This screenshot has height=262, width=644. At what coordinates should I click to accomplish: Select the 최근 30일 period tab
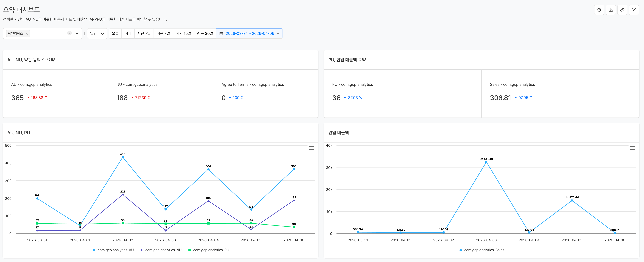coord(205,33)
